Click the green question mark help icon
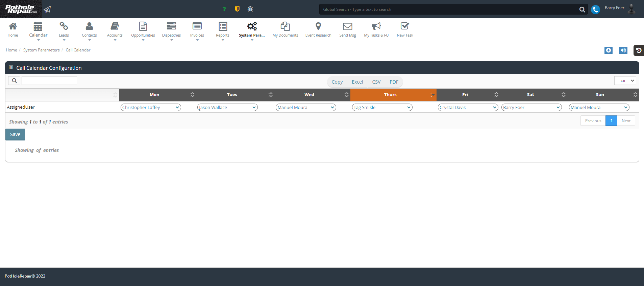The width and height of the screenshot is (644, 286). tap(224, 9)
